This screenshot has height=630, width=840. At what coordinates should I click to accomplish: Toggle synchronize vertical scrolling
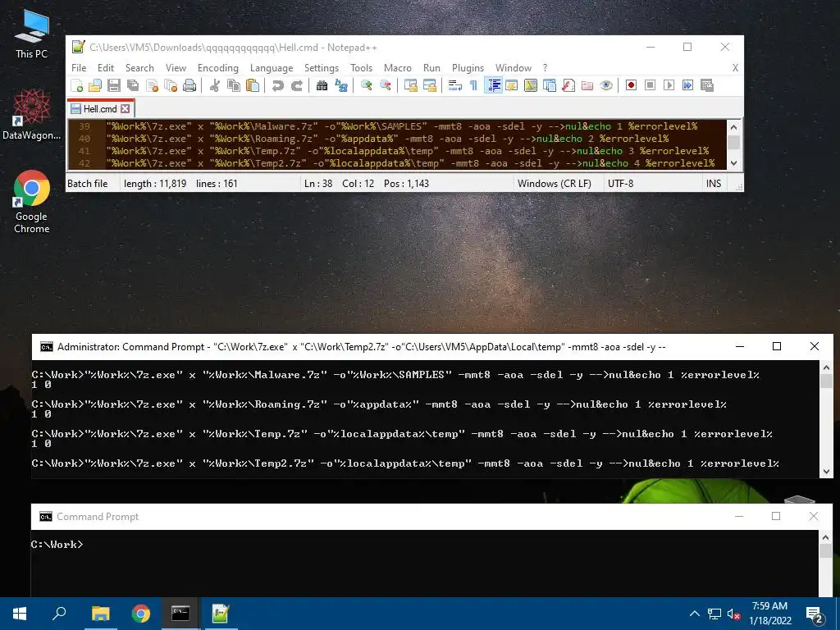[x=411, y=85]
